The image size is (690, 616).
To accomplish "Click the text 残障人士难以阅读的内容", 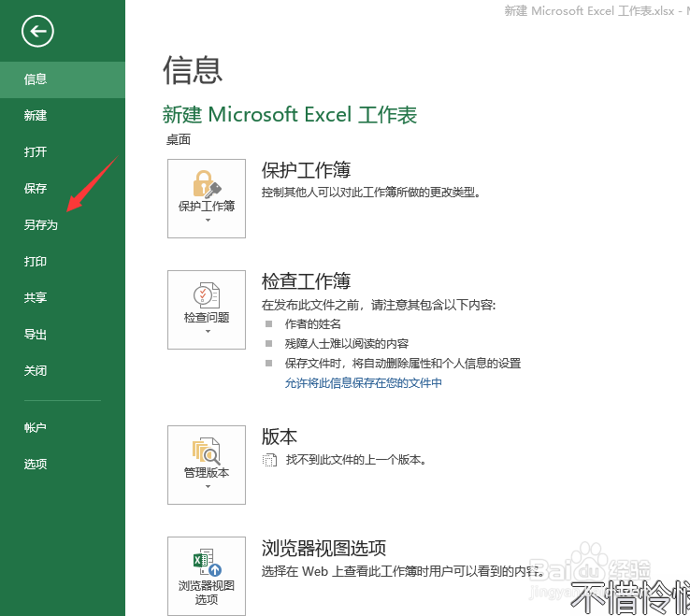I will point(347,344).
